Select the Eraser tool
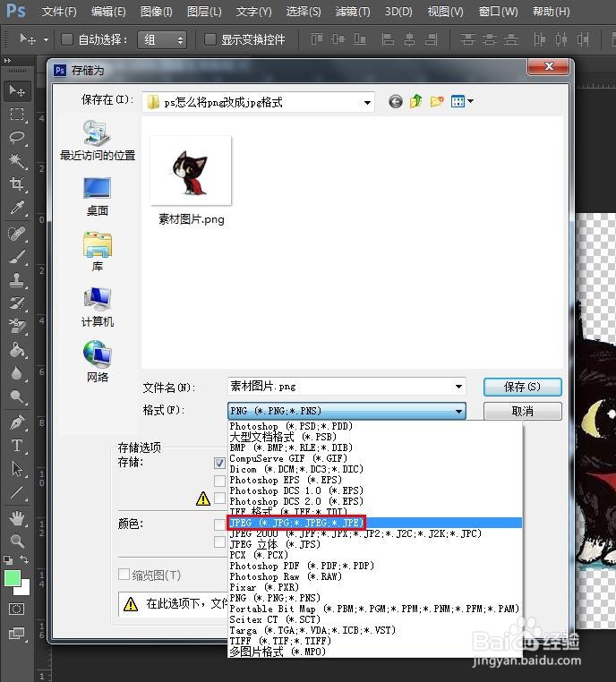The height and width of the screenshot is (682, 616). coord(17,326)
